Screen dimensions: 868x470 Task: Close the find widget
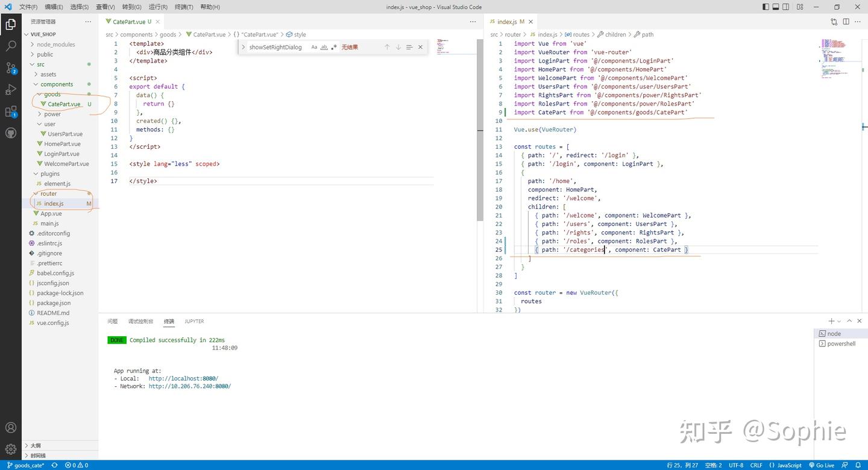pyautogui.click(x=420, y=47)
